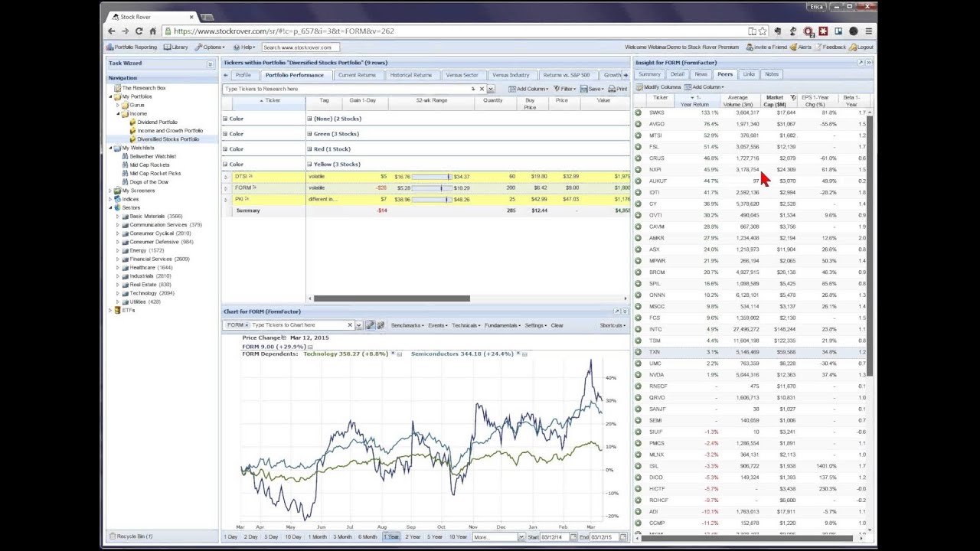The width and height of the screenshot is (980, 551).
Task: Open the Returns vs. S&P 500 tab
Action: click(567, 75)
